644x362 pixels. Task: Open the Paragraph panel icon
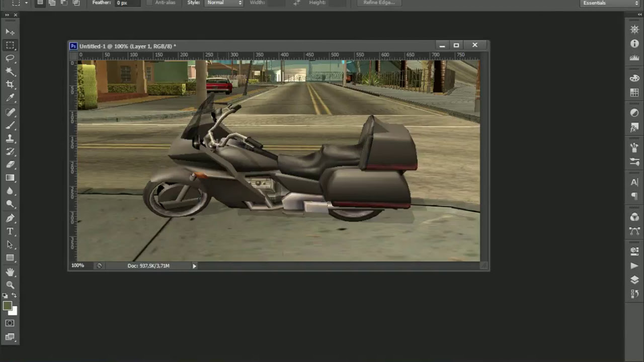tap(634, 197)
